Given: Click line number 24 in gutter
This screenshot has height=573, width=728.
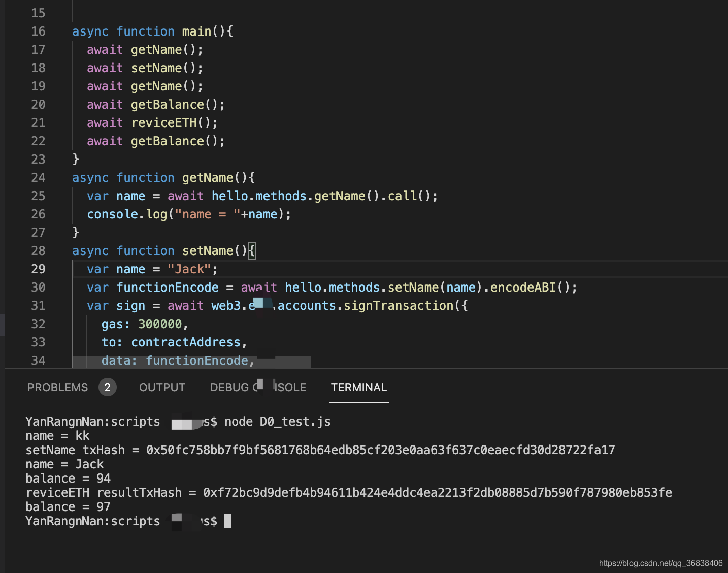Looking at the screenshot, I should pos(38,177).
